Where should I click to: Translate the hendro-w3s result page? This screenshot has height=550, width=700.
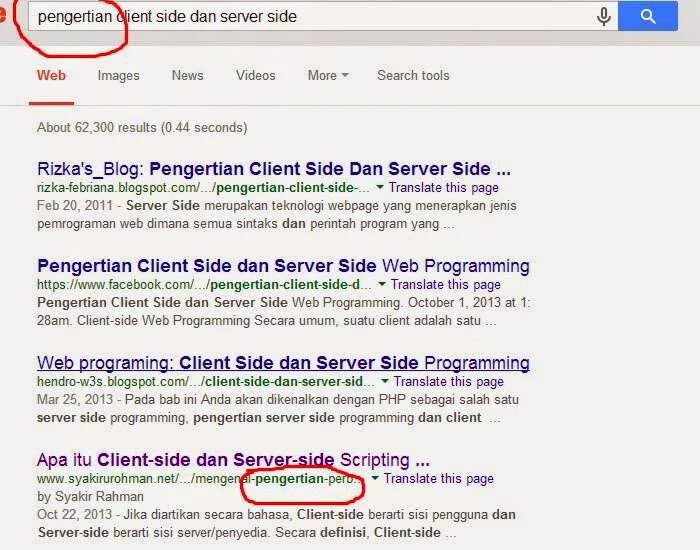[448, 381]
